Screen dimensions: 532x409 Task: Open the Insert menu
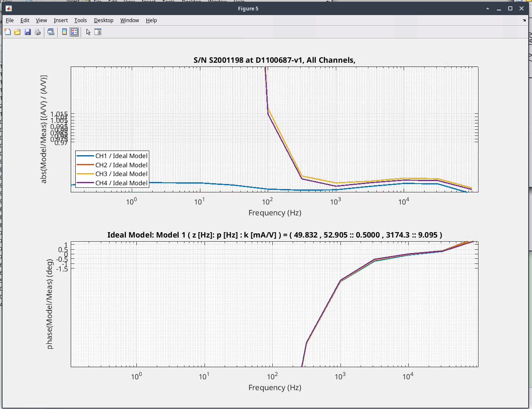(61, 20)
